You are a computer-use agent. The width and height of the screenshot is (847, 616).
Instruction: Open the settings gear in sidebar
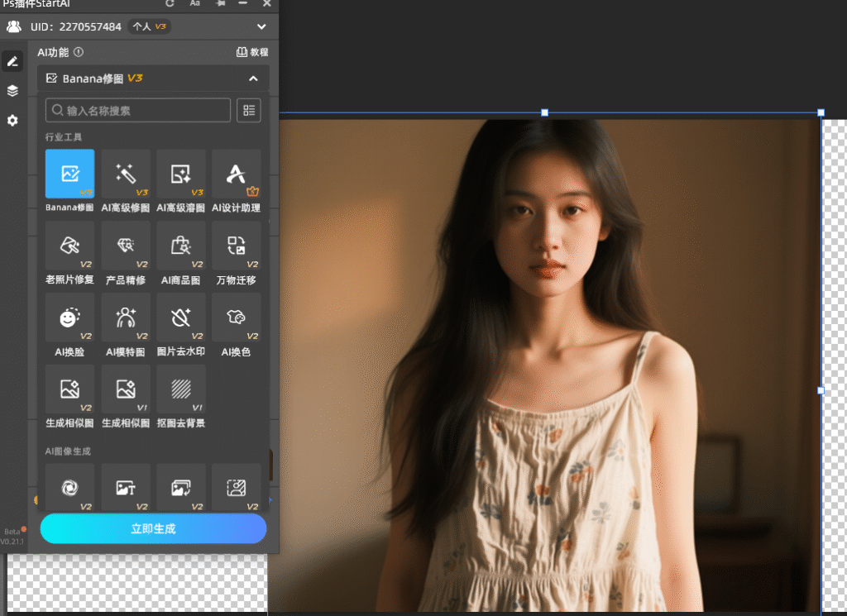point(12,121)
